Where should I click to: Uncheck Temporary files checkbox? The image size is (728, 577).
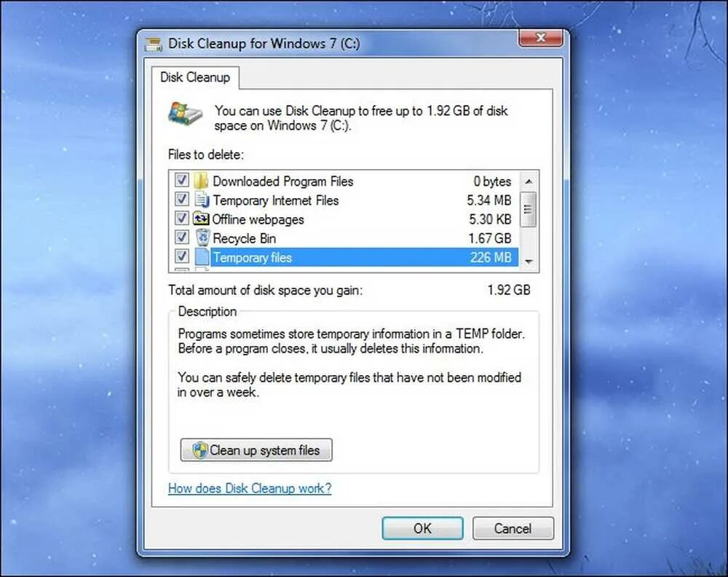coord(181,256)
